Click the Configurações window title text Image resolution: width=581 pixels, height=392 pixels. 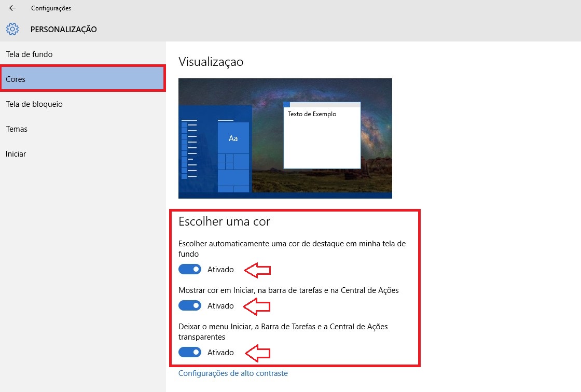[51, 8]
